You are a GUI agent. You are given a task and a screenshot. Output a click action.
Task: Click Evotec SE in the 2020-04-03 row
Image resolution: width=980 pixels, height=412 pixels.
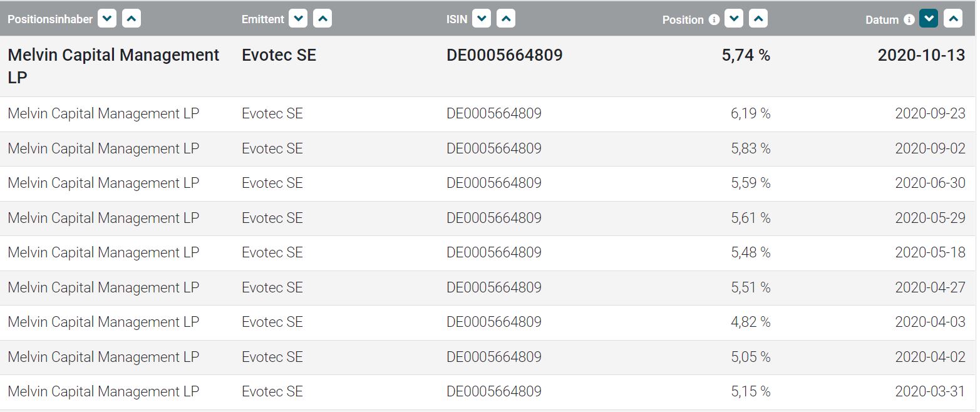pyautogui.click(x=272, y=322)
